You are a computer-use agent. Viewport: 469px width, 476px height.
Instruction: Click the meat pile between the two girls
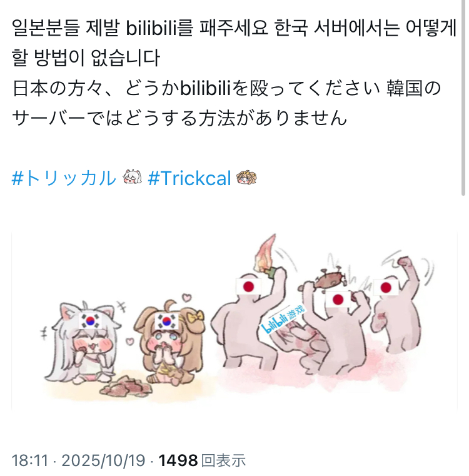click(x=125, y=387)
